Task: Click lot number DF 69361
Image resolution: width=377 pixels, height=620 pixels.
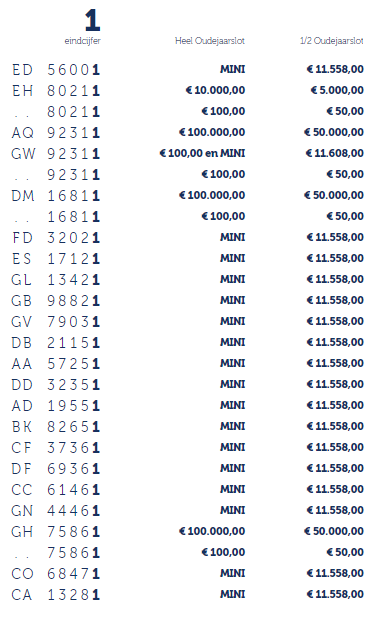Action: (56, 469)
